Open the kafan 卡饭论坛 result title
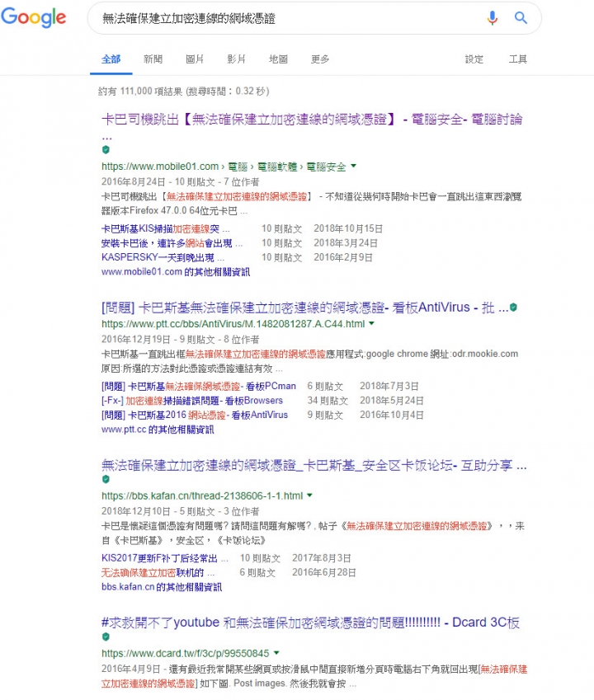The width and height of the screenshot is (594, 700). click(x=314, y=466)
